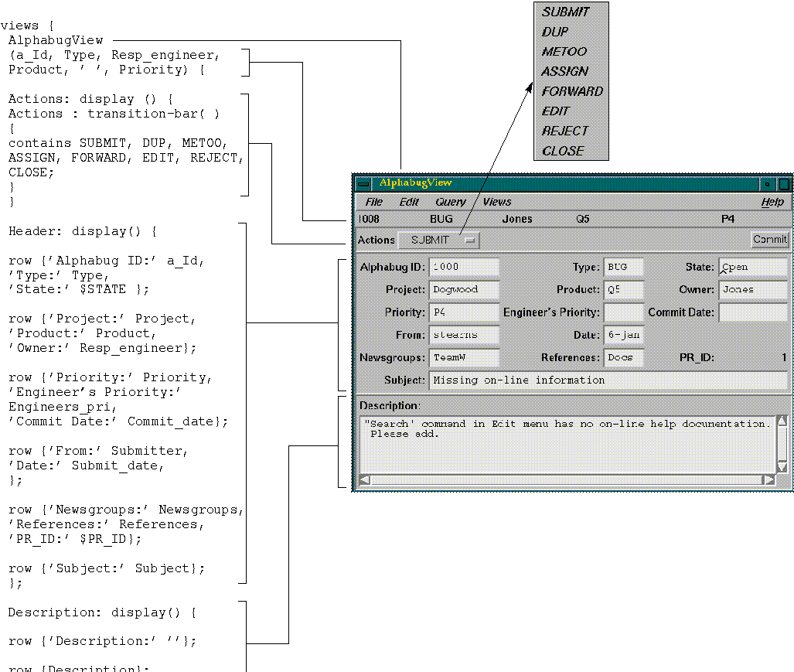Open the Query menu
794x672 pixels.
pyautogui.click(x=450, y=202)
